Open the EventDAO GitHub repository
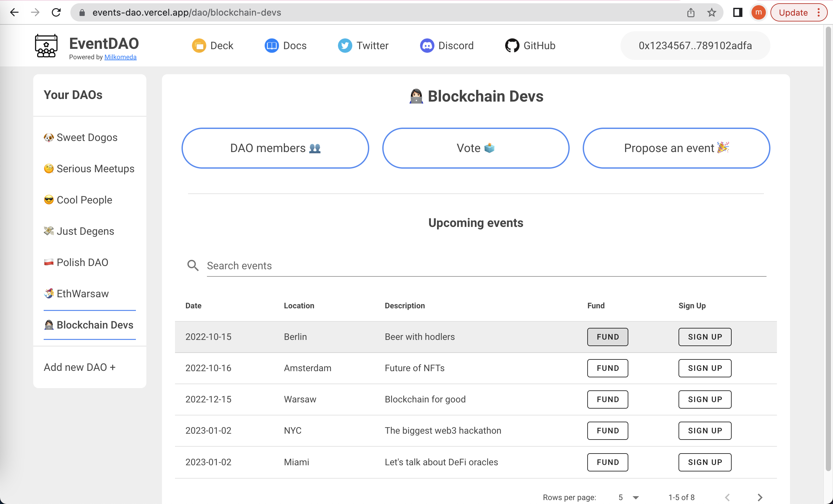The image size is (833, 504). (530, 46)
